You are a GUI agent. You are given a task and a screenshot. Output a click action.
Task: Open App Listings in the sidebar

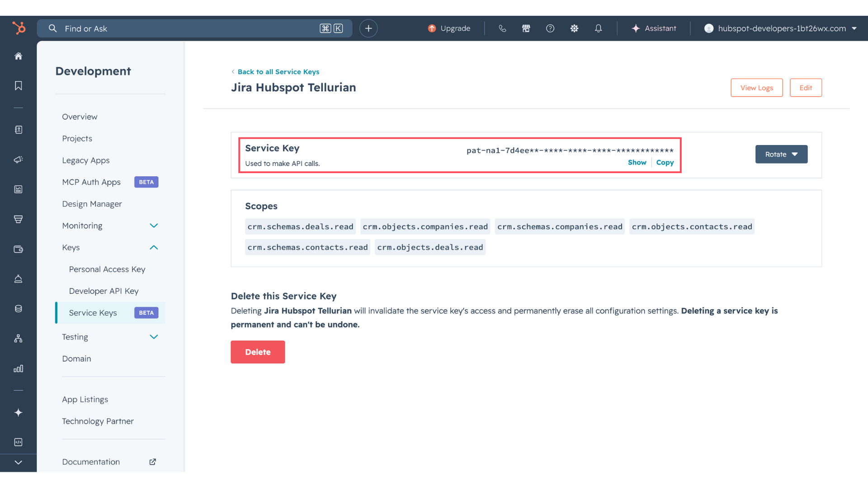click(85, 399)
